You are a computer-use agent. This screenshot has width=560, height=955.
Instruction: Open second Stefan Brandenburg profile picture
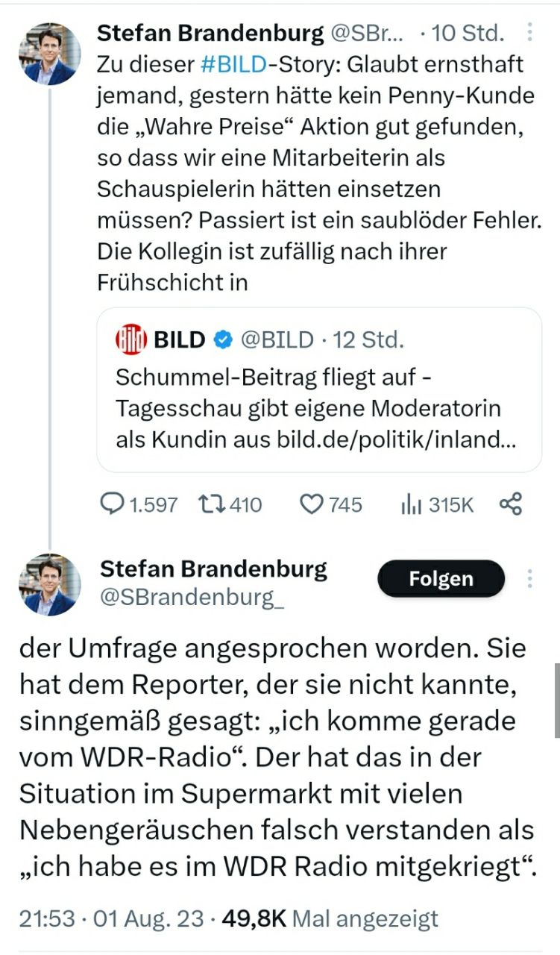click(50, 585)
